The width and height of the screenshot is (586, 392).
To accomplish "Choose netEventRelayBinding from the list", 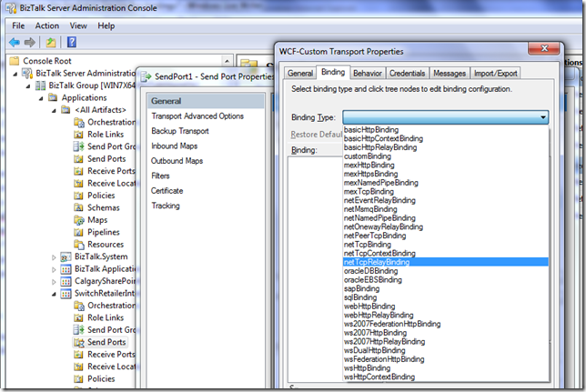I will click(446, 200).
